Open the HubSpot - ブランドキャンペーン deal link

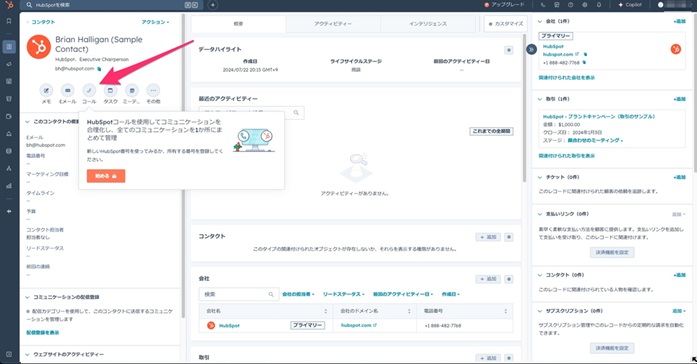(x=599, y=116)
